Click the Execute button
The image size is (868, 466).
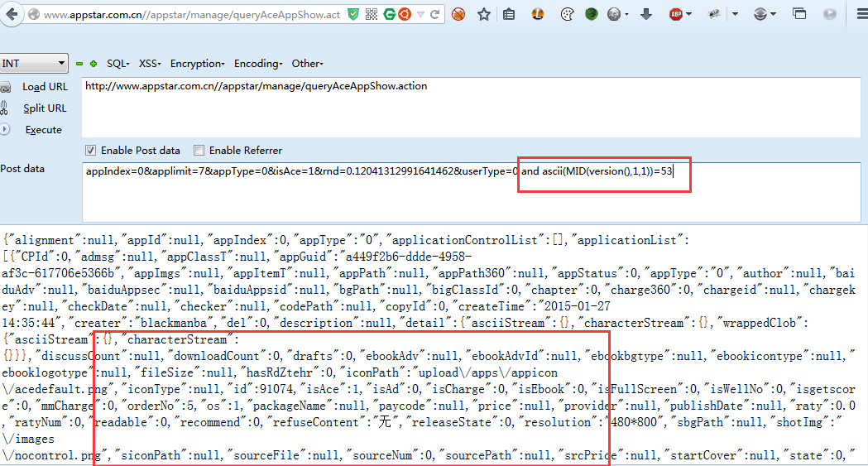[44, 130]
